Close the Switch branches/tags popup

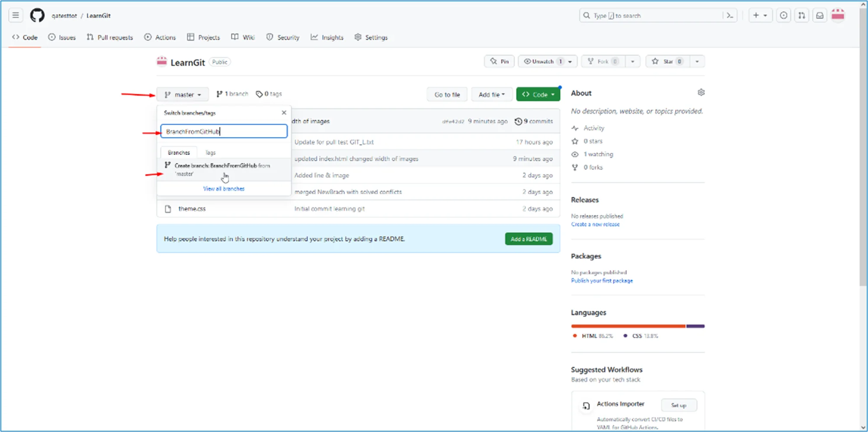(284, 113)
